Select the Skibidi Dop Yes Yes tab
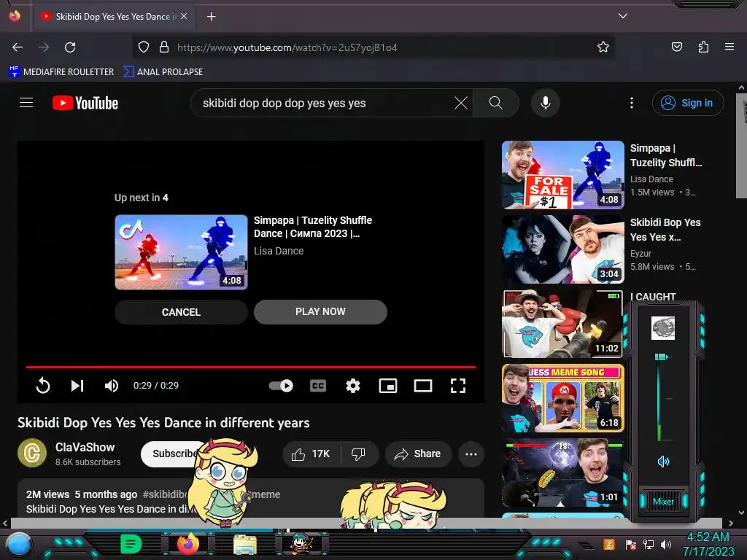Image resolution: width=747 pixels, height=560 pixels. tap(113, 17)
